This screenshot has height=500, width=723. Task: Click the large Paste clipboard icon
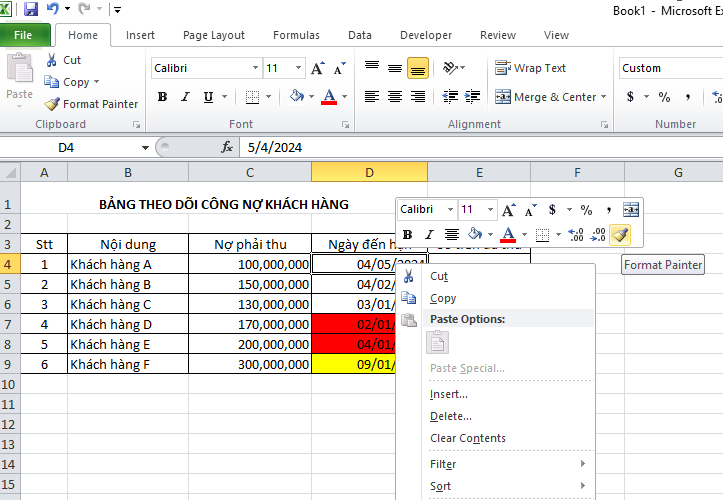click(x=19, y=68)
